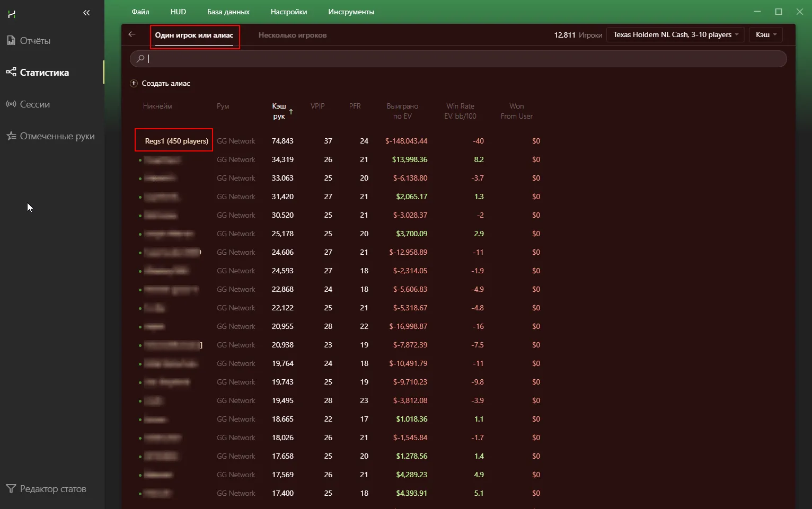Select row with 22,868 hands
The width and height of the screenshot is (812, 509).
(339, 289)
